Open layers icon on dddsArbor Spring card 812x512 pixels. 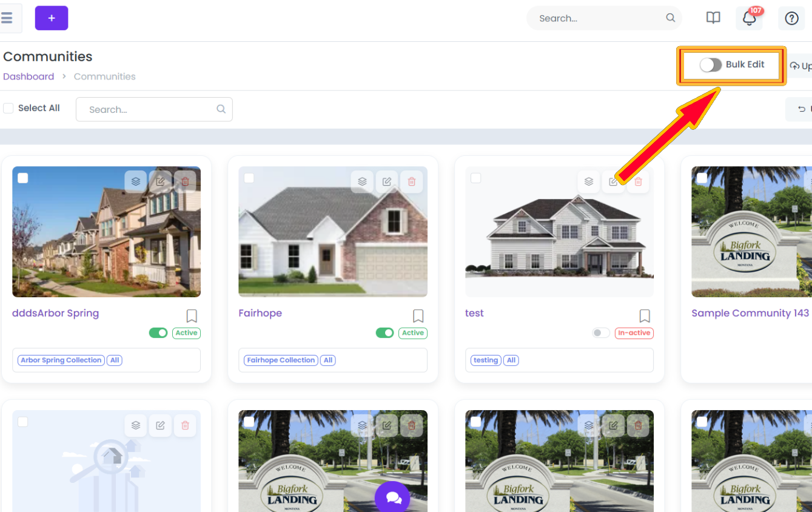tap(136, 181)
